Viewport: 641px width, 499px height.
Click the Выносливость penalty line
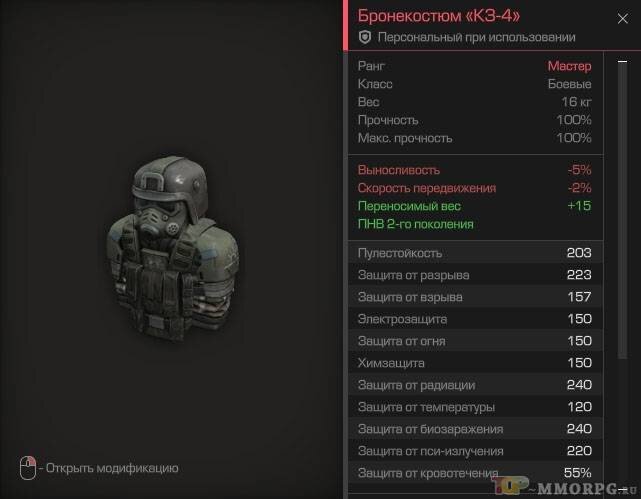(x=475, y=170)
